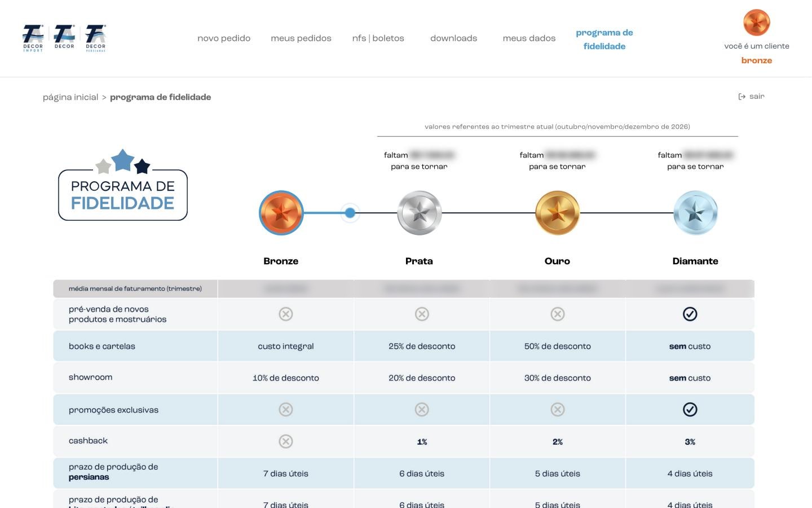Click custo integral cell under Bronze

(x=286, y=346)
